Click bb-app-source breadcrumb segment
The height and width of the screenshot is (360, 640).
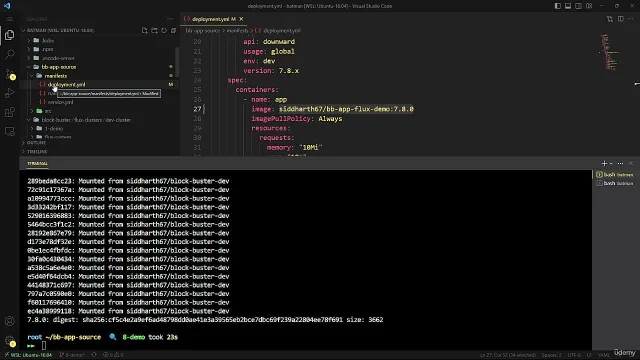click(x=203, y=31)
